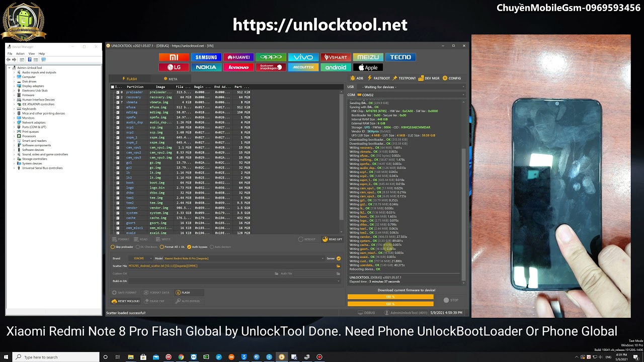The image size is (644, 362).
Task: Open the Windows Start menu
Action: [6, 357]
